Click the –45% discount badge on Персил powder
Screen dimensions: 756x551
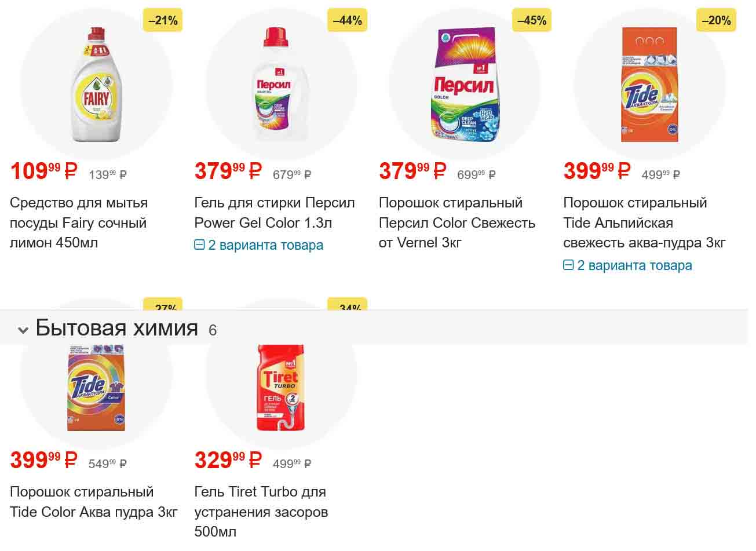531,21
